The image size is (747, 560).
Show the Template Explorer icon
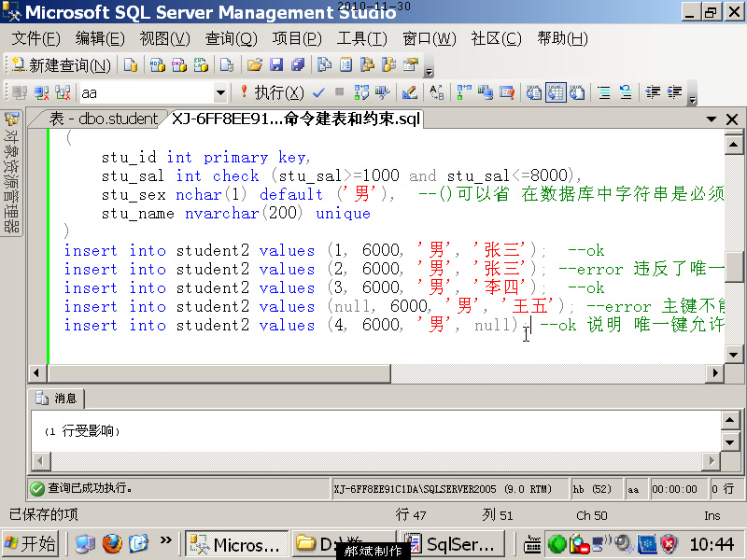click(389, 64)
